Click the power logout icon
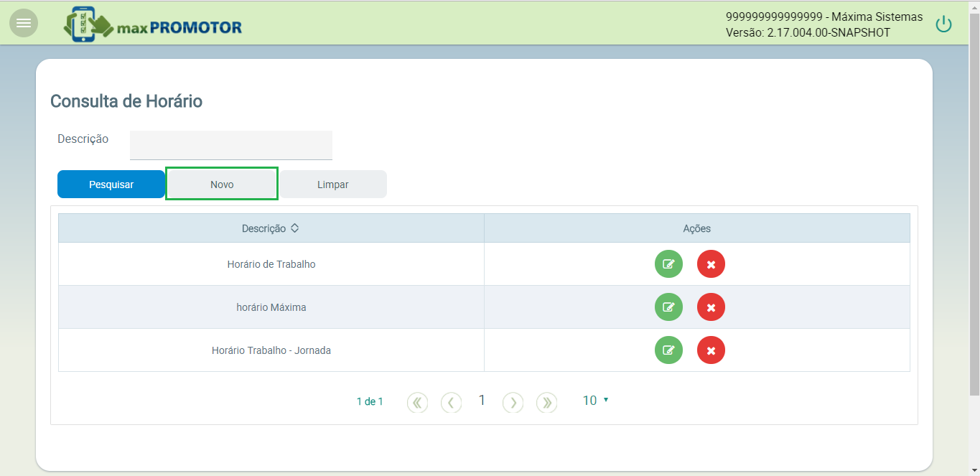The image size is (980, 476). point(943,24)
